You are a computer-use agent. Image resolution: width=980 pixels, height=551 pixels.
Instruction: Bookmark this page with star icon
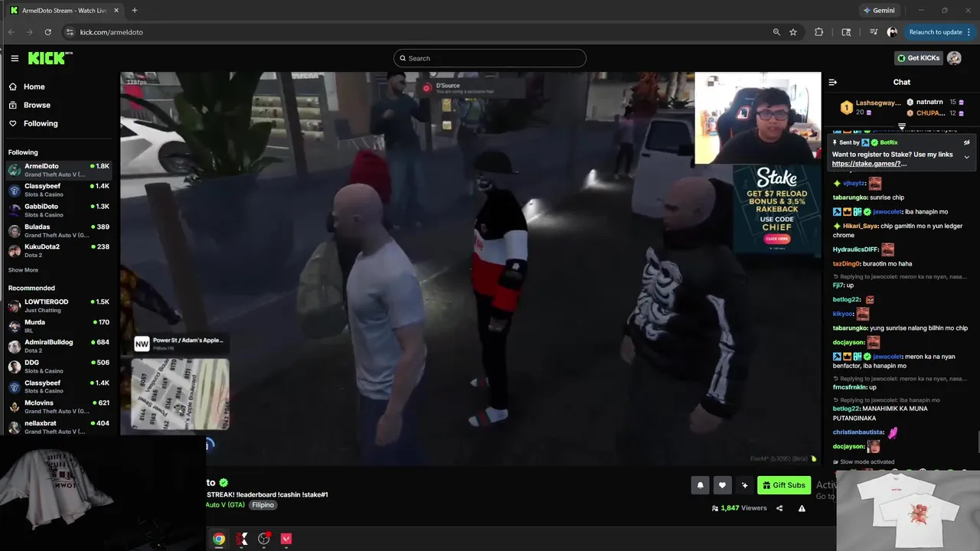tap(793, 32)
